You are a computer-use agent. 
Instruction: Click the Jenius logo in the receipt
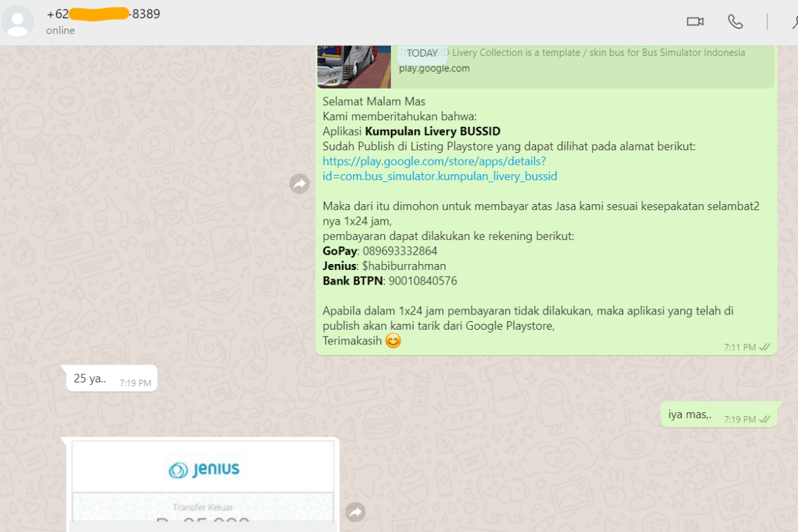coord(203,469)
